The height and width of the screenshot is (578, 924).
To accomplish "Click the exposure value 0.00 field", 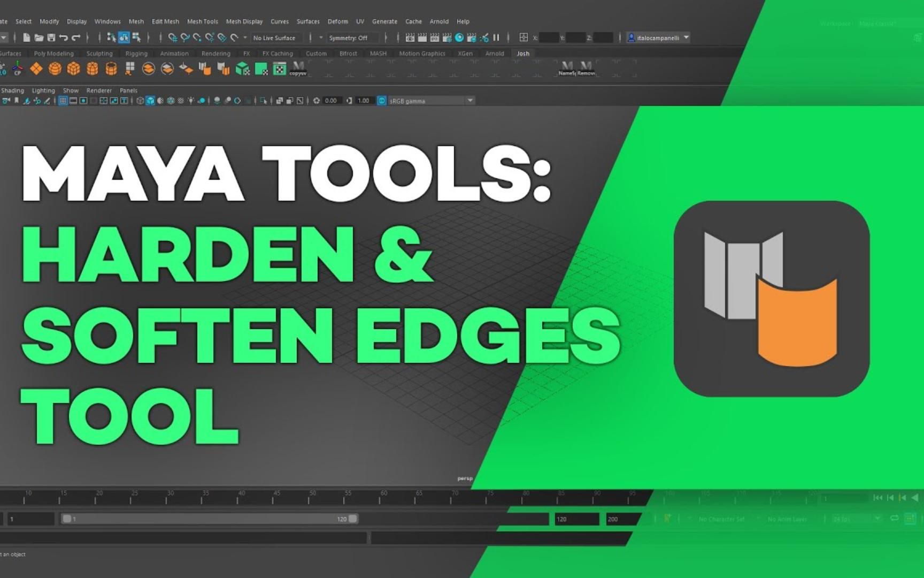I will pos(331,101).
